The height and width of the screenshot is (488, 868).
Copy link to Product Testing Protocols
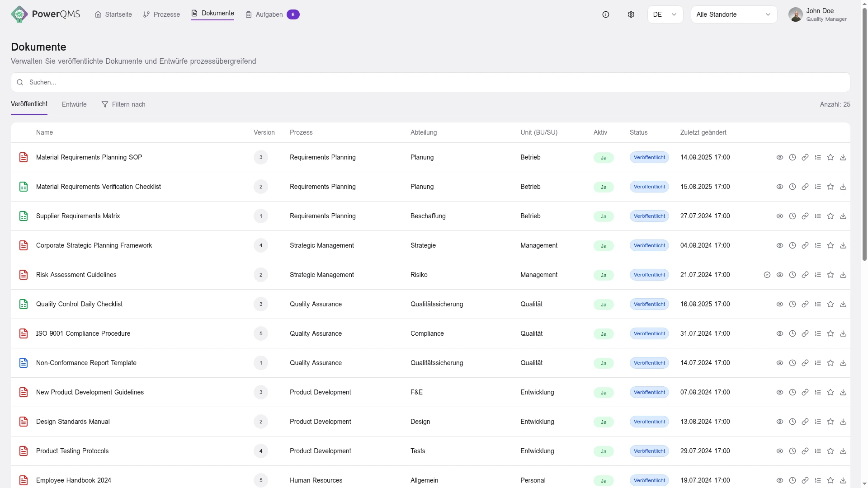(x=805, y=451)
